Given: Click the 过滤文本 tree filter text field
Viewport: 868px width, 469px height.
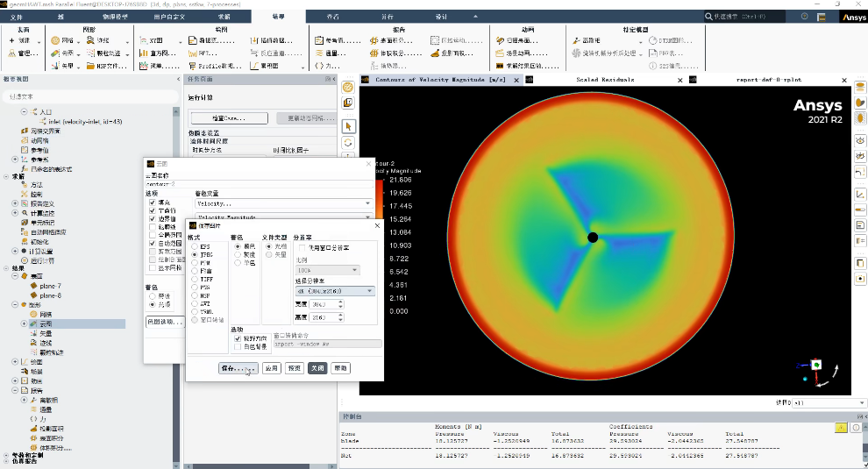Looking at the screenshot, I should pyautogui.click(x=89, y=96).
